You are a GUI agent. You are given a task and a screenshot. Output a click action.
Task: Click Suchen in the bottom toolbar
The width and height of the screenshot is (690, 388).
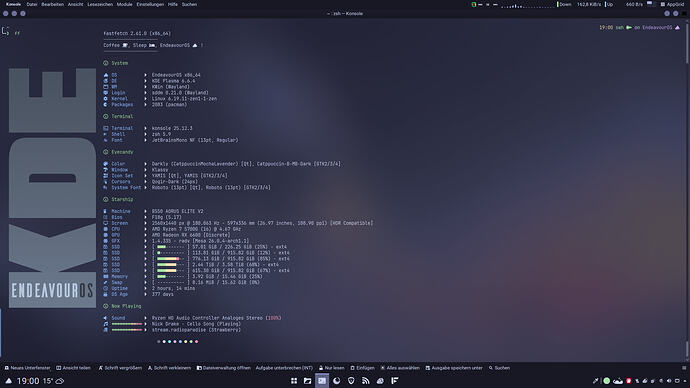499,368
